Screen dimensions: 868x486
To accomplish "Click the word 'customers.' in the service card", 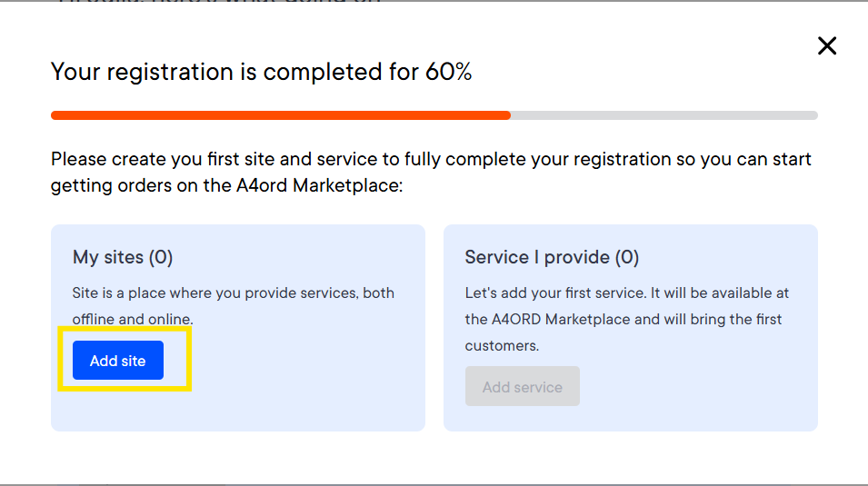I will point(502,346).
